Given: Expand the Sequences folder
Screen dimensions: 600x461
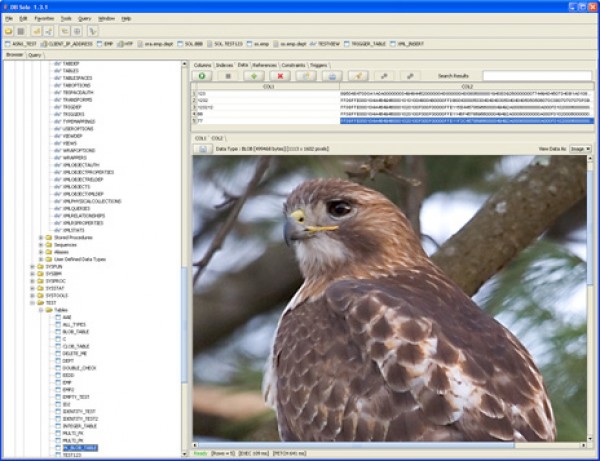Looking at the screenshot, I should click(40, 243).
